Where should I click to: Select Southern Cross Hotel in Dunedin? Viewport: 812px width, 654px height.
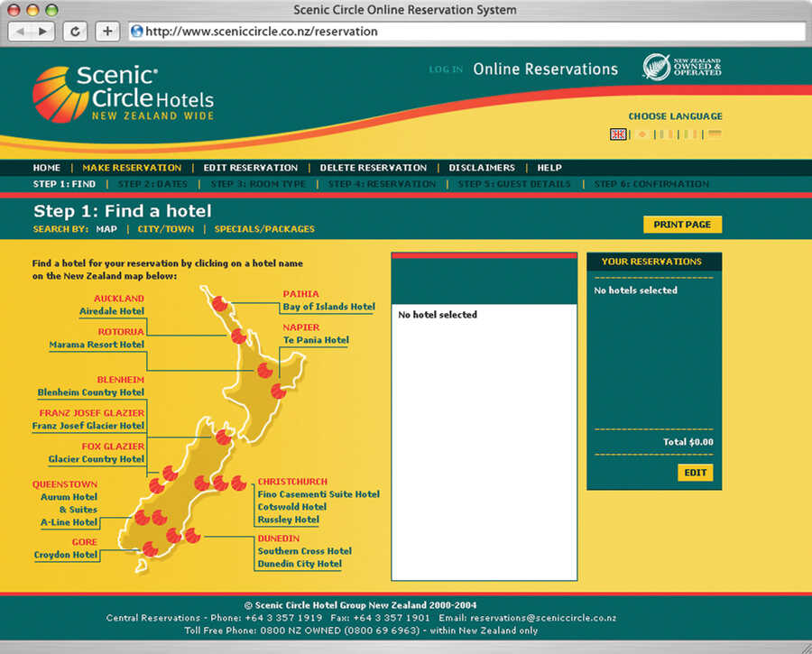305,551
